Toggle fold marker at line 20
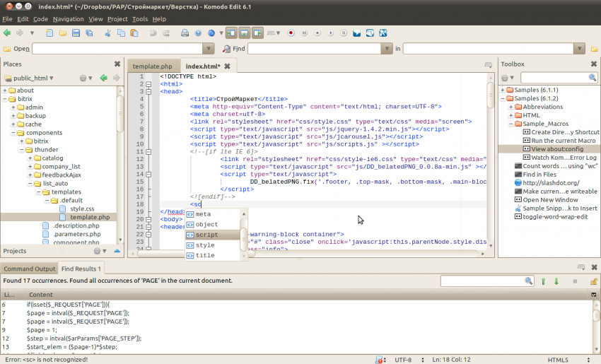Image resolution: width=601 pixels, height=364 pixels. pos(148,220)
